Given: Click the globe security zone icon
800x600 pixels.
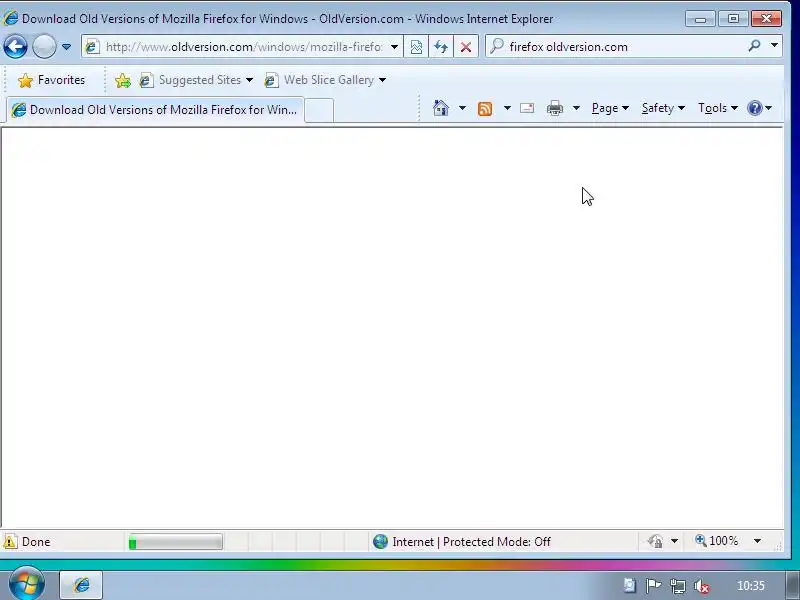Looking at the screenshot, I should click(381, 541).
